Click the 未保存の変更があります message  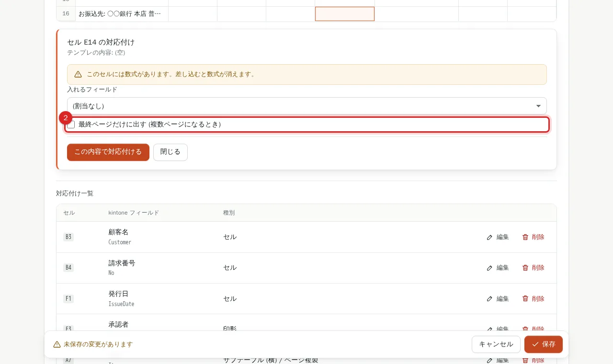tap(98, 344)
